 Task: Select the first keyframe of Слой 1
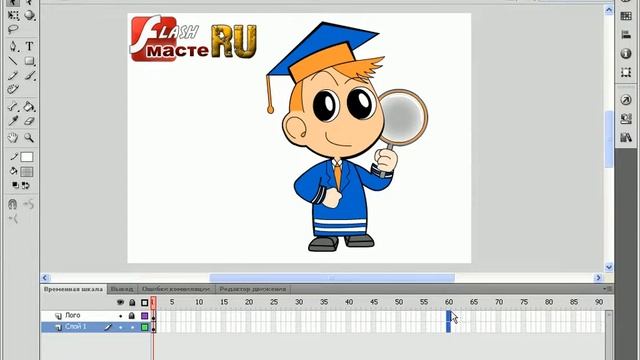(x=154, y=327)
